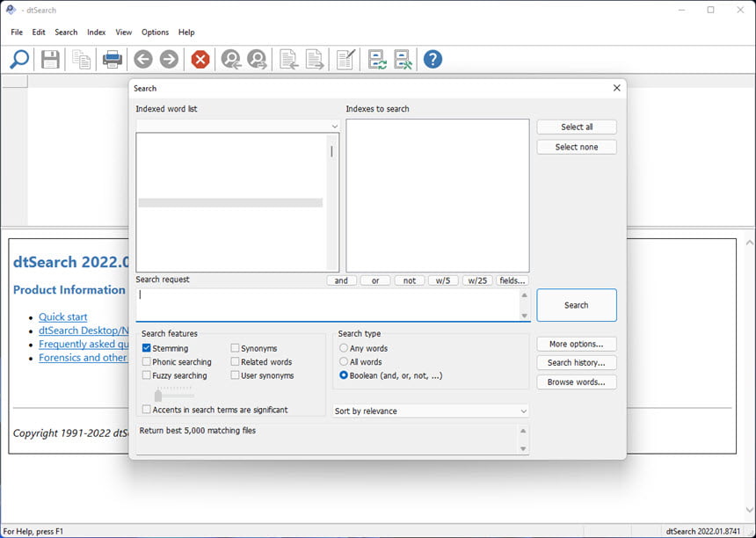This screenshot has height=538, width=756.
Task: Click the Print toolbar icon
Action: coord(113,59)
